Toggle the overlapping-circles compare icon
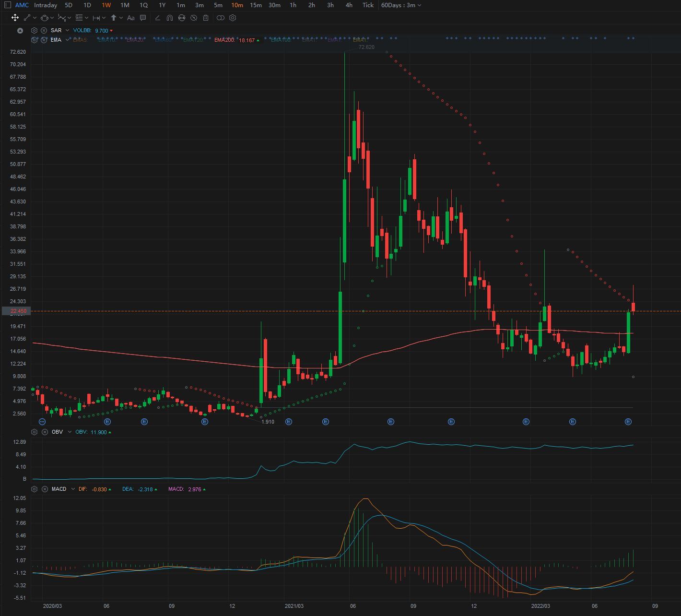Screen dimensions: 681x616 221,18
